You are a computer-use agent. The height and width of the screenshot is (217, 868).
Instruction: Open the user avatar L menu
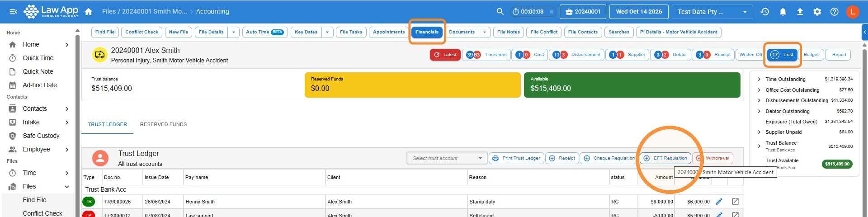click(x=853, y=12)
